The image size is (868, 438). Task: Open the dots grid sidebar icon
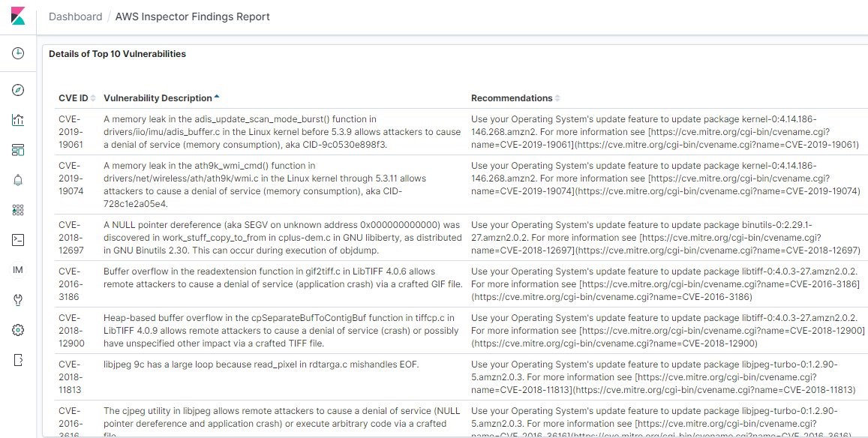click(18, 210)
